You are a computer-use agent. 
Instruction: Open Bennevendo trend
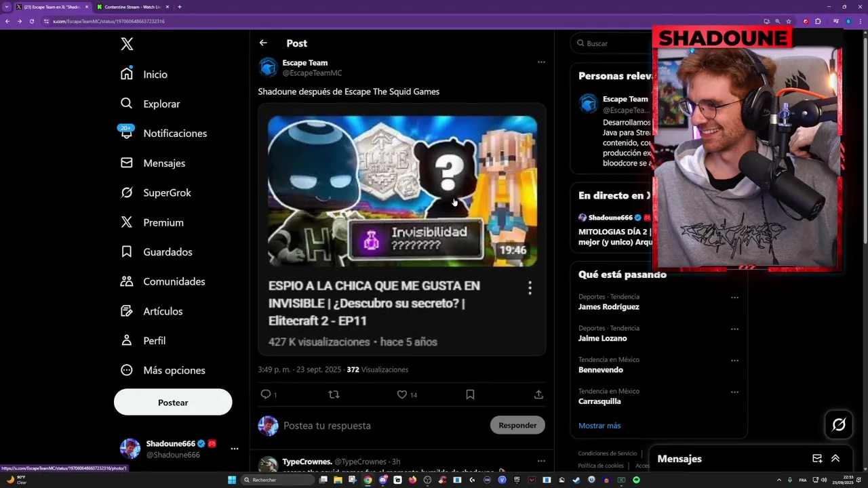pyautogui.click(x=600, y=370)
